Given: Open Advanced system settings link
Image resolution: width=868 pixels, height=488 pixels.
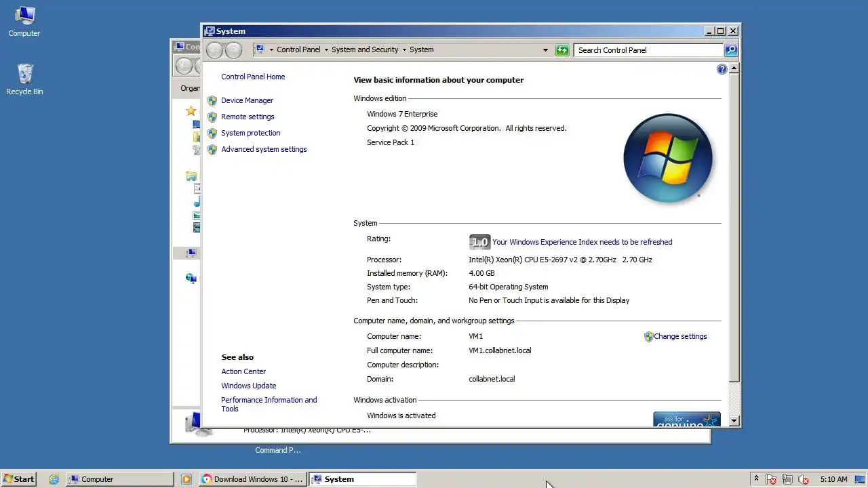Looking at the screenshot, I should coord(264,149).
